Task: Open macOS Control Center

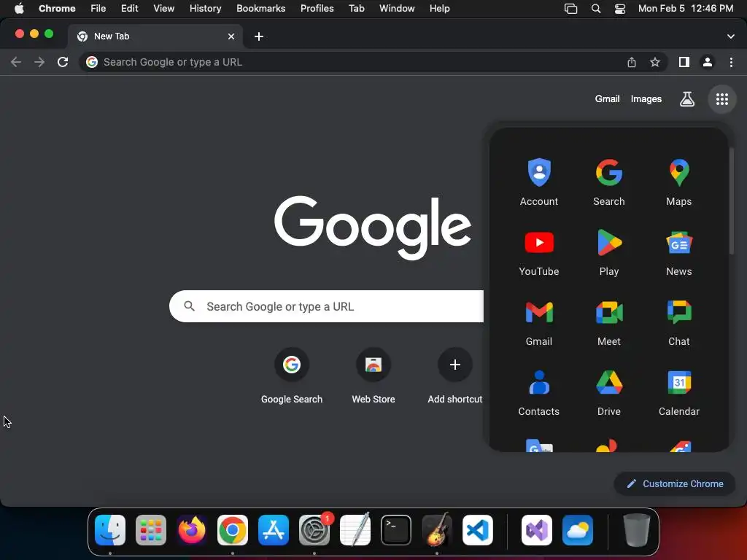Action: (620, 9)
